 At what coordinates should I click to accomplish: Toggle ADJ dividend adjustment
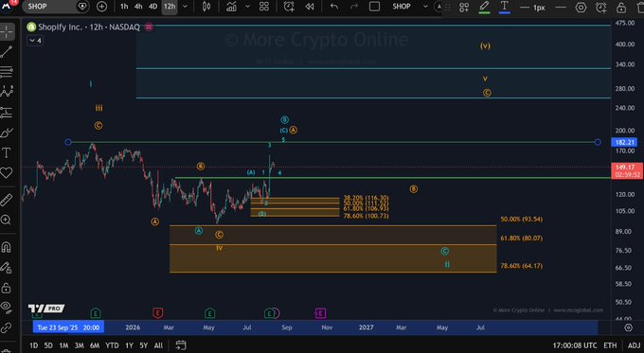(x=634, y=345)
